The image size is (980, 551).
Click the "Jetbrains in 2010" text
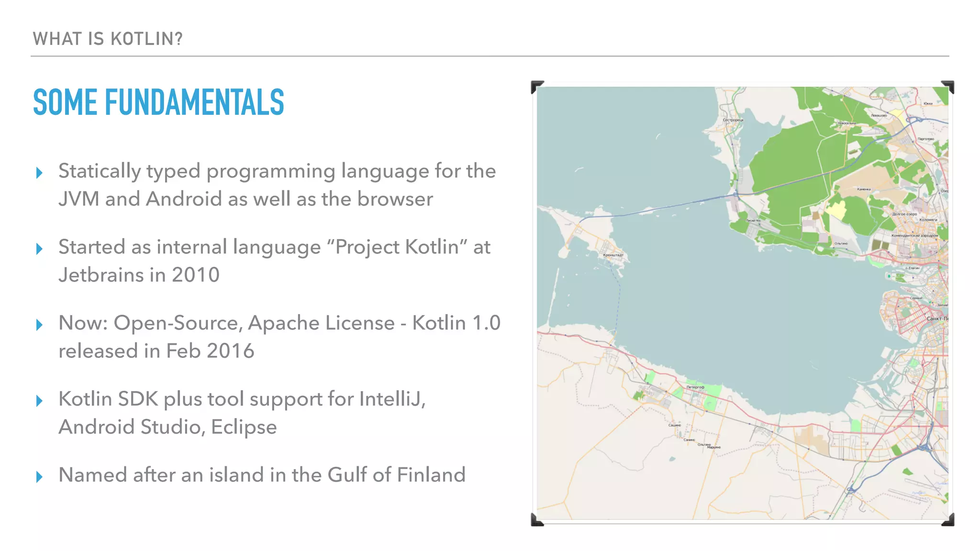(x=139, y=275)
